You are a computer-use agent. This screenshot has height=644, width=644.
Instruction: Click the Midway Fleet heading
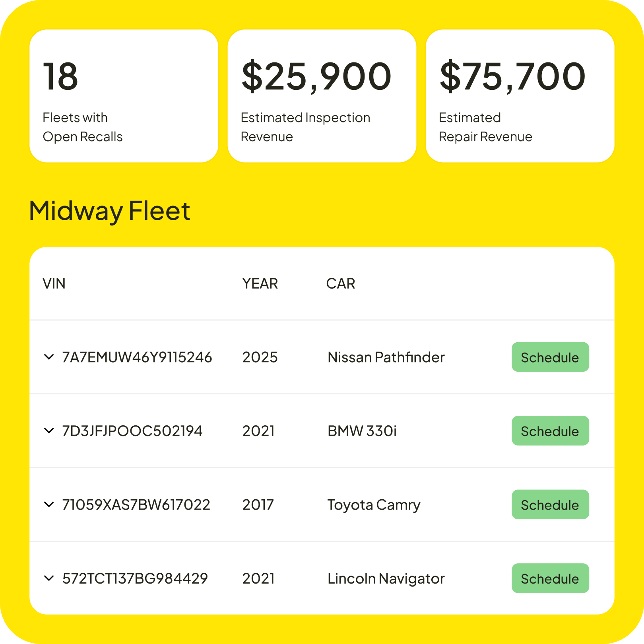click(110, 211)
